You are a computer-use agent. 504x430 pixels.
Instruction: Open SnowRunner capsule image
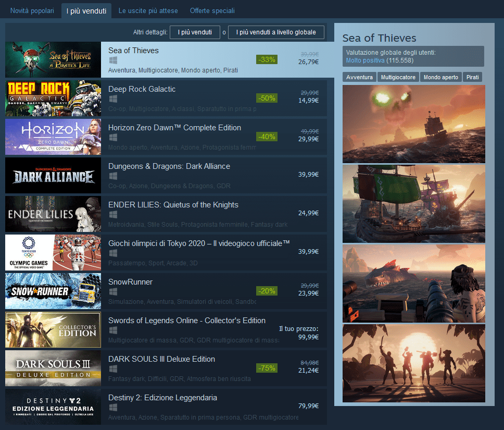coord(53,291)
